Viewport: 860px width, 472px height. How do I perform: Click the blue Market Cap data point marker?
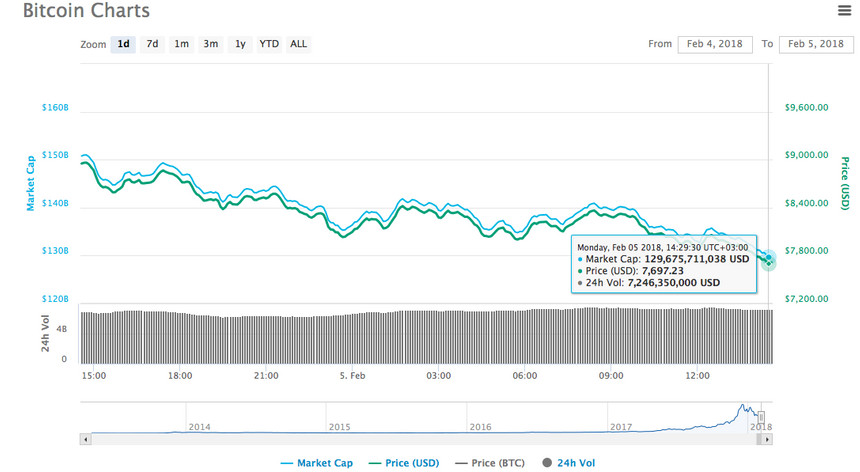click(x=768, y=257)
